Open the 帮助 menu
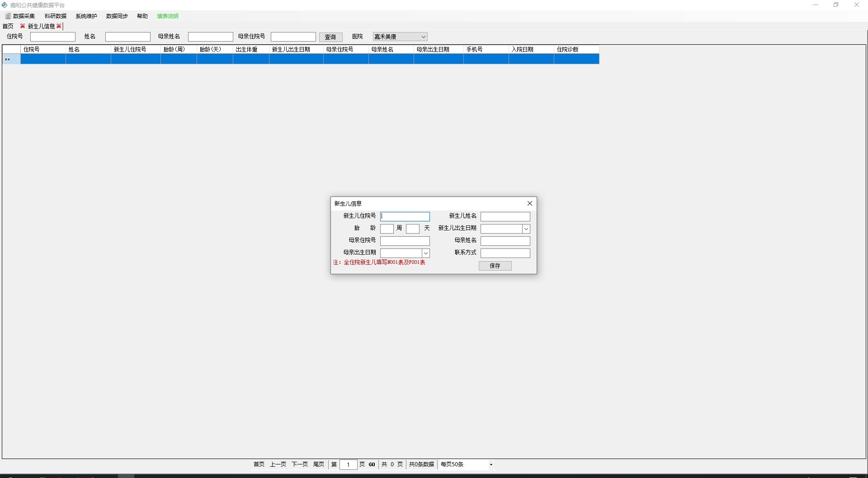868x478 pixels. pos(142,16)
